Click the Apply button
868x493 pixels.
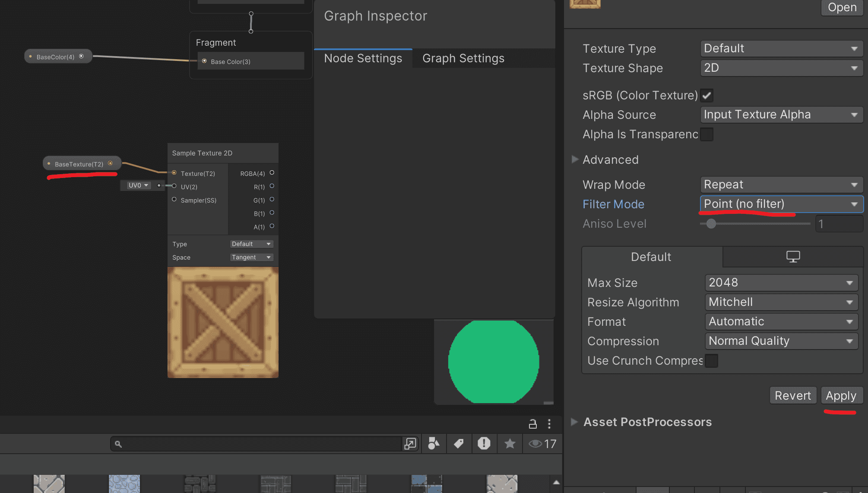coord(841,395)
